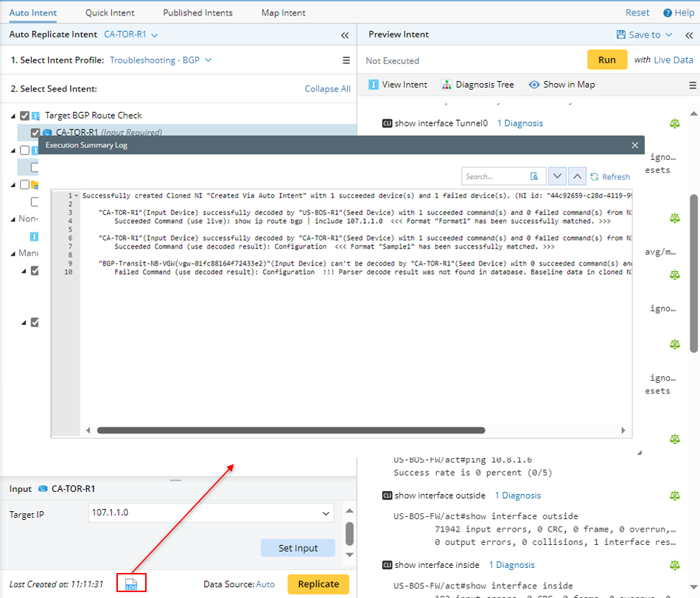Change the Troubleshooting - BGP intent profile
700x598 pixels.
coord(161,60)
